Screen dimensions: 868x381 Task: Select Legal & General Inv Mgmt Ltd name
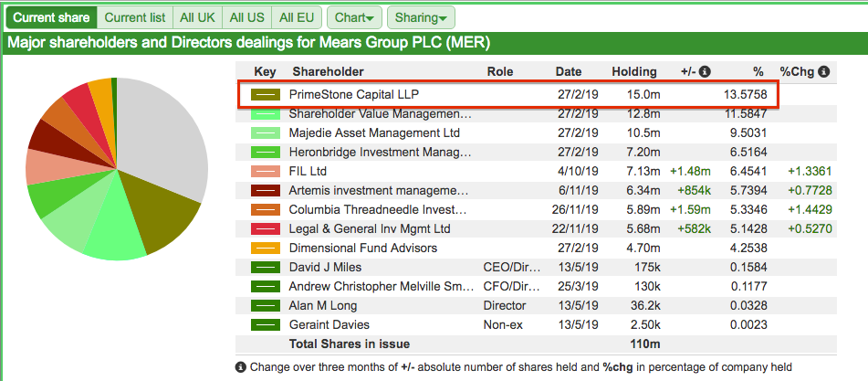click(370, 228)
